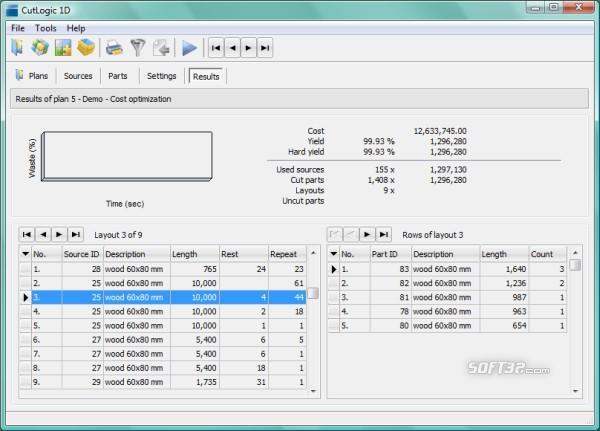
Task: Open the Sources toolbar icon
Action: coord(40,47)
